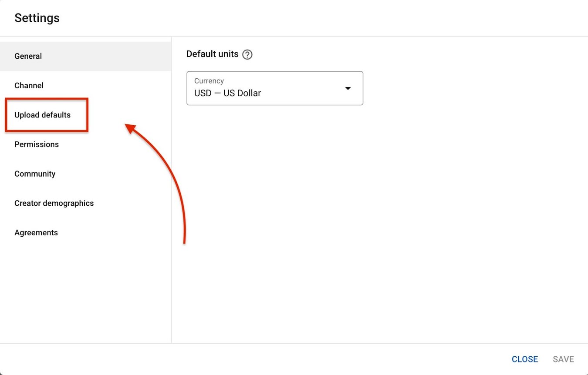
Task: Click inside the Currency selector box
Action: pyautogui.click(x=261, y=88)
